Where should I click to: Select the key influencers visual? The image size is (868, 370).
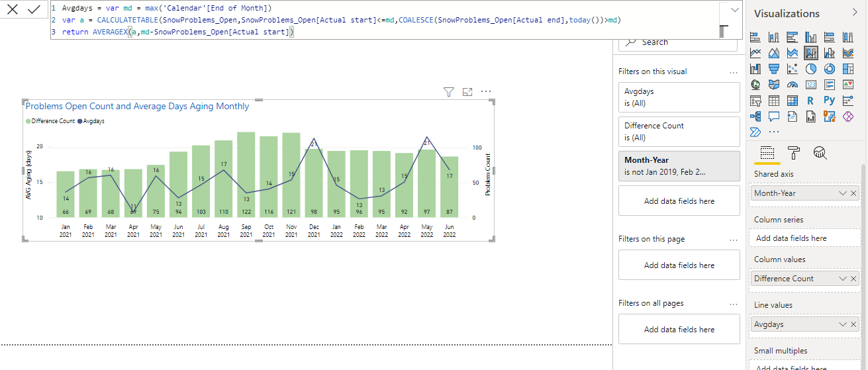848,101
